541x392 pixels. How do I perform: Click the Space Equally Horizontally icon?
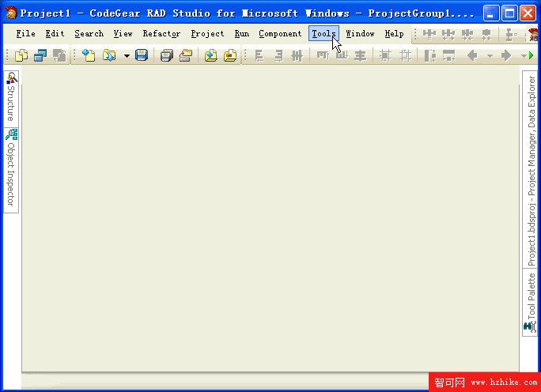[x=429, y=34]
